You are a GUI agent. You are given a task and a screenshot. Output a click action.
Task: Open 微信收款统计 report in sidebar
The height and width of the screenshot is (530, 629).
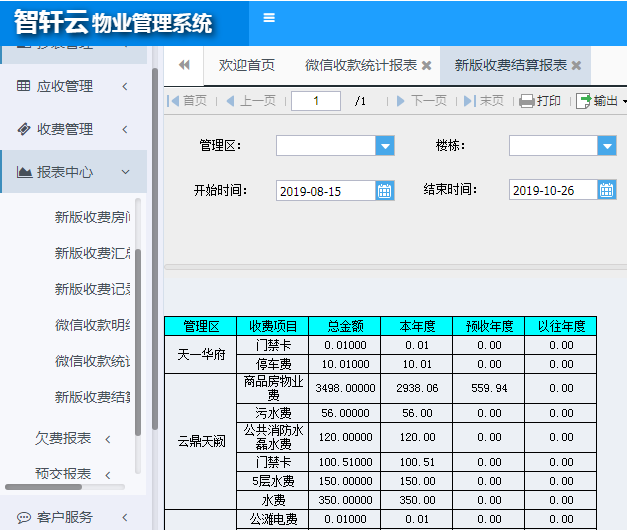[x=93, y=361]
